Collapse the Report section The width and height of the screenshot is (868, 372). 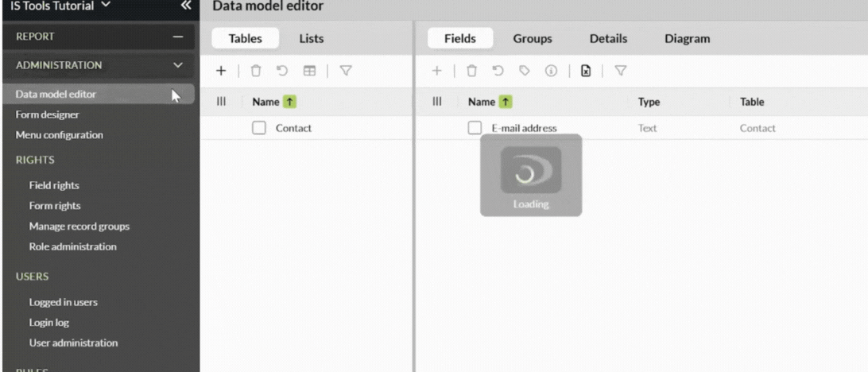177,37
